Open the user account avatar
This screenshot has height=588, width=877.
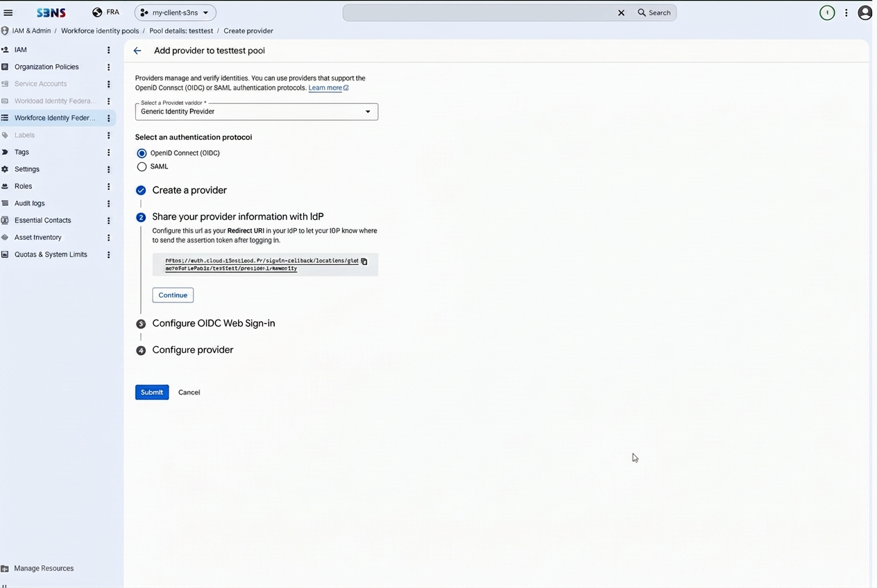pos(865,12)
